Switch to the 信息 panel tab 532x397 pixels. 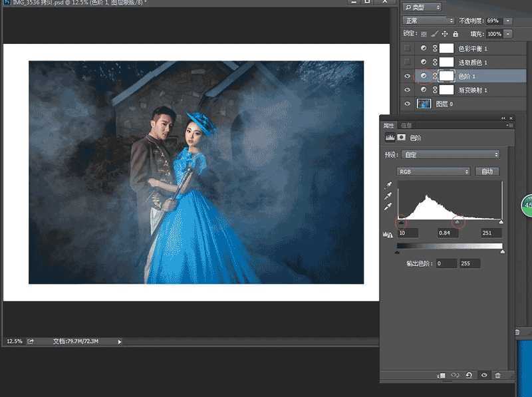click(x=407, y=125)
